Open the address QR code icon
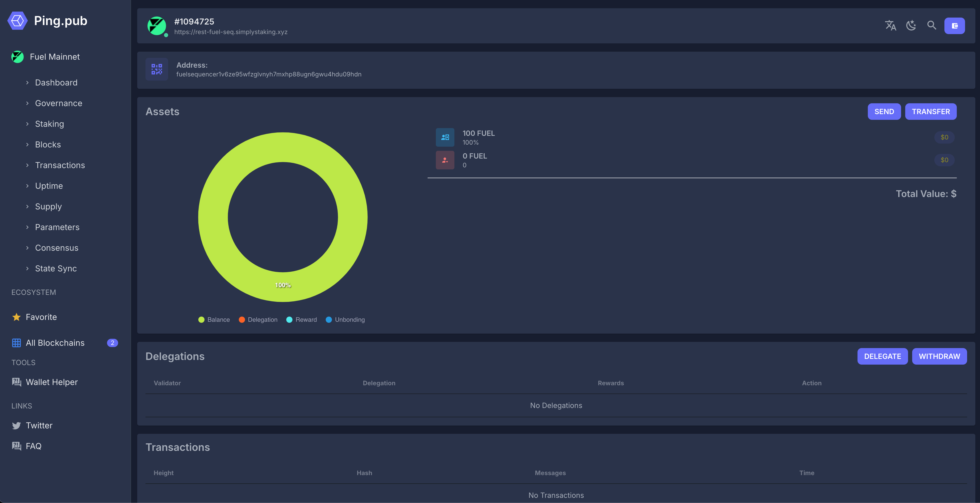Viewport: 980px width, 503px height. (x=156, y=69)
